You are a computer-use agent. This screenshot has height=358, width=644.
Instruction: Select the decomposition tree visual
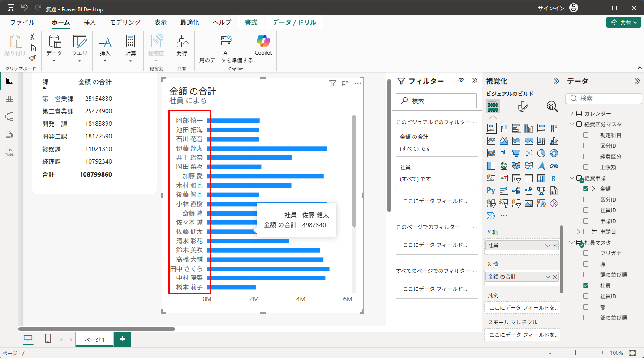pyautogui.click(x=516, y=191)
